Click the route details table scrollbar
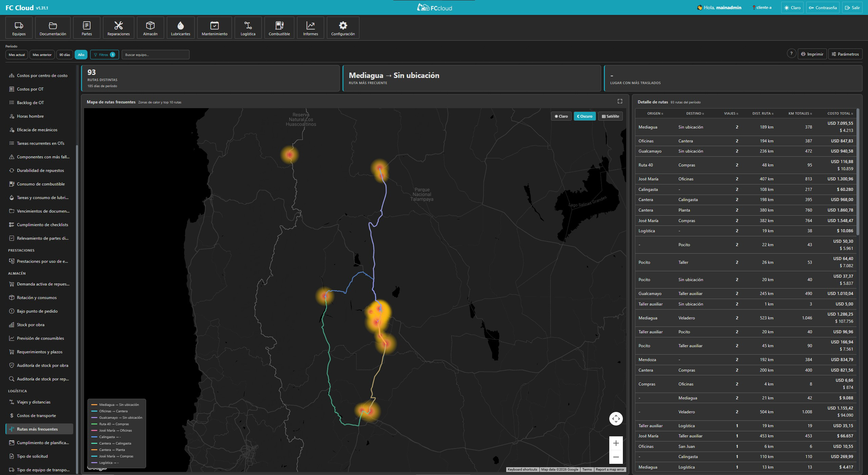The width and height of the screenshot is (868, 475). click(858, 172)
